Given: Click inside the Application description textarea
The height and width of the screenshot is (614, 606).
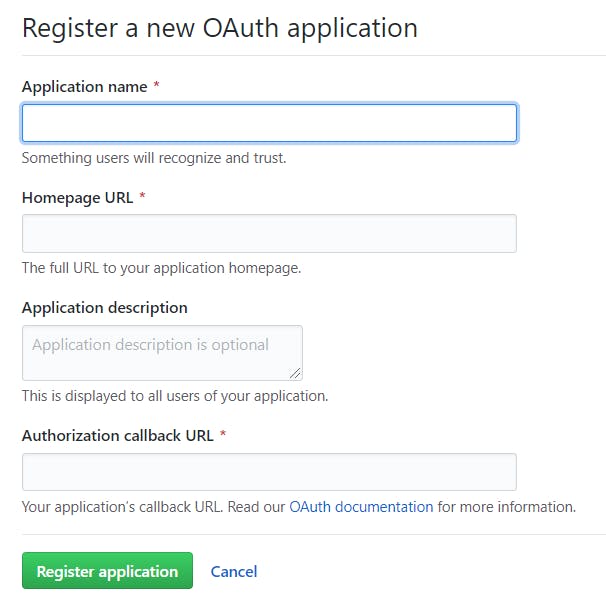Looking at the screenshot, I should point(161,351).
